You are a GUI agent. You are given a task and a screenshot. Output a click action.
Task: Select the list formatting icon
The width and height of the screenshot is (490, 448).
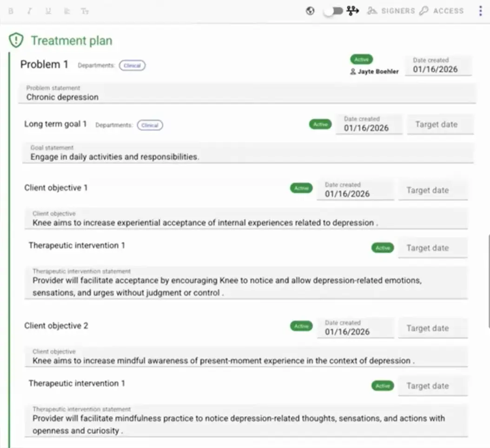point(66,11)
